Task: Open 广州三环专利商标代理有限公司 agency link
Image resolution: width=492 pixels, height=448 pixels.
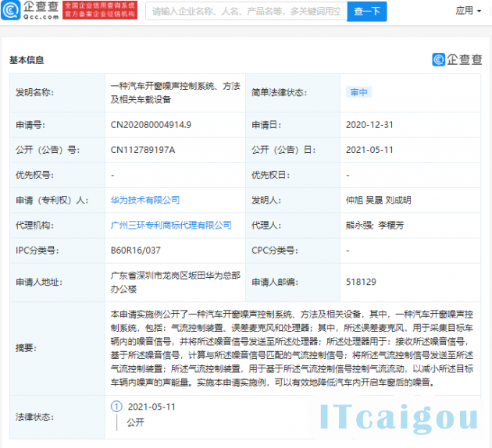Action: [171, 225]
